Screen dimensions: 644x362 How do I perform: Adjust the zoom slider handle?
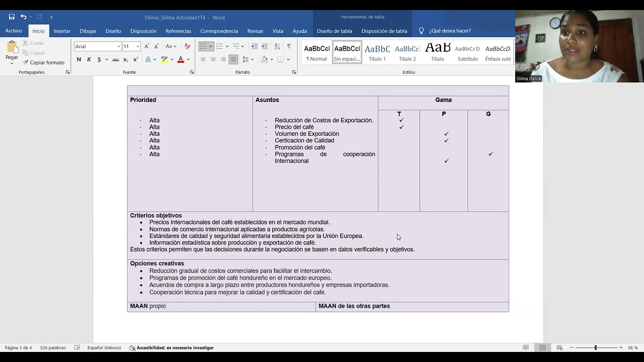point(595,347)
